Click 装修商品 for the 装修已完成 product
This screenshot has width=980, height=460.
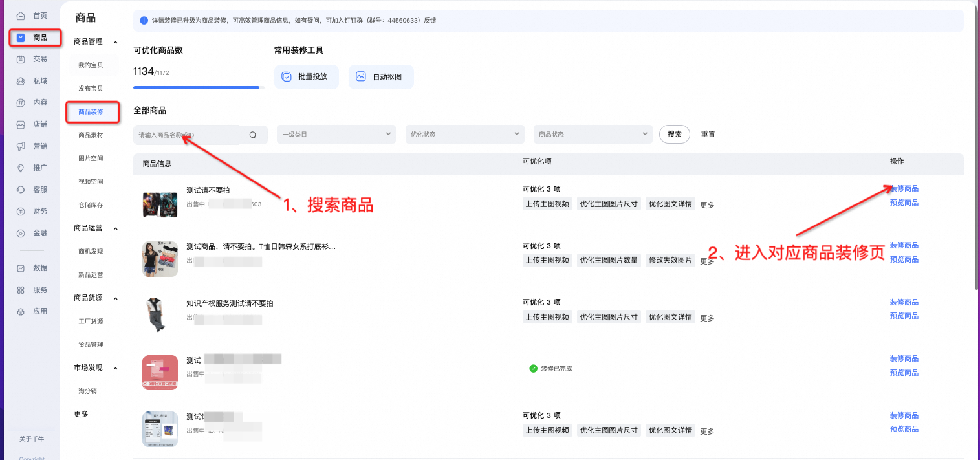pyautogui.click(x=904, y=358)
